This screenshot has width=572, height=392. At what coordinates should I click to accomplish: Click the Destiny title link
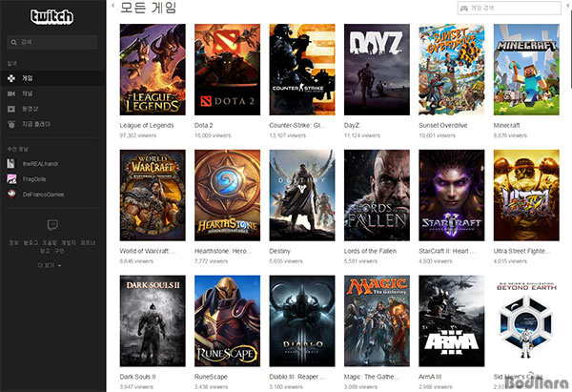(x=279, y=251)
